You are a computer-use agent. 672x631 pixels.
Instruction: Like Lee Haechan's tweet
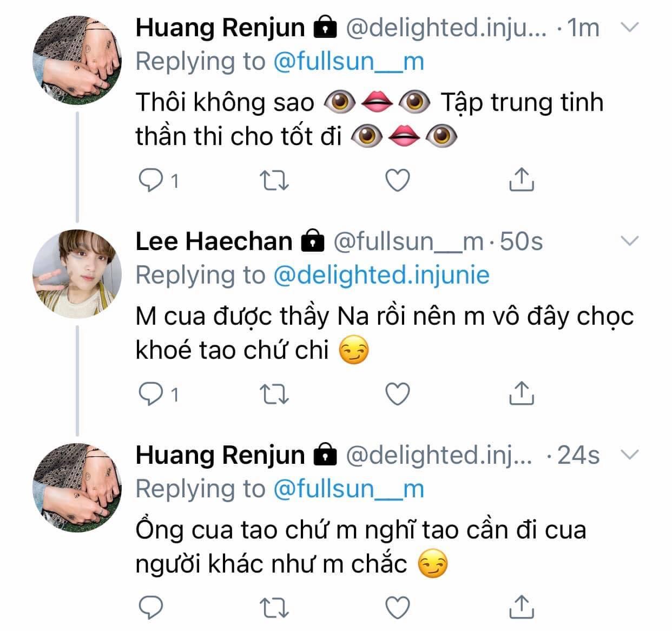tap(399, 394)
